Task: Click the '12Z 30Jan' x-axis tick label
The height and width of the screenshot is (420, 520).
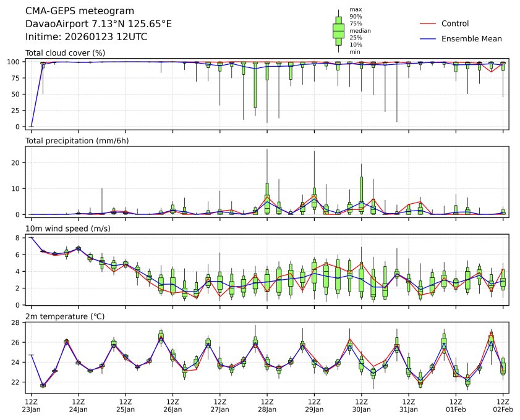Action: (x=361, y=405)
